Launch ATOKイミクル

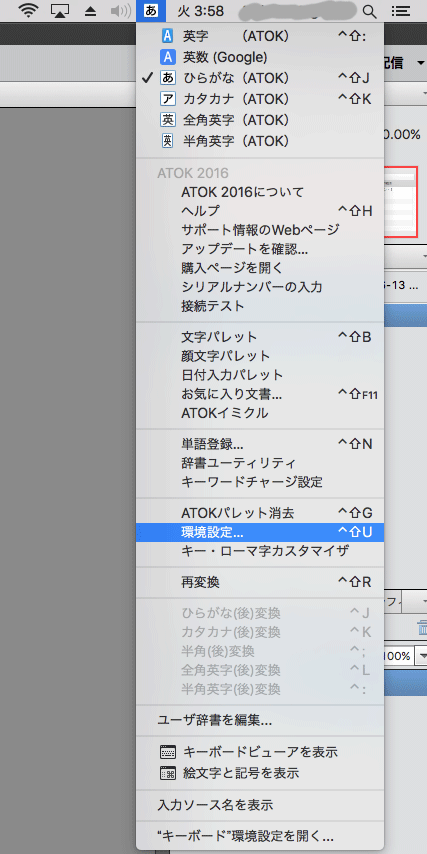point(260,413)
